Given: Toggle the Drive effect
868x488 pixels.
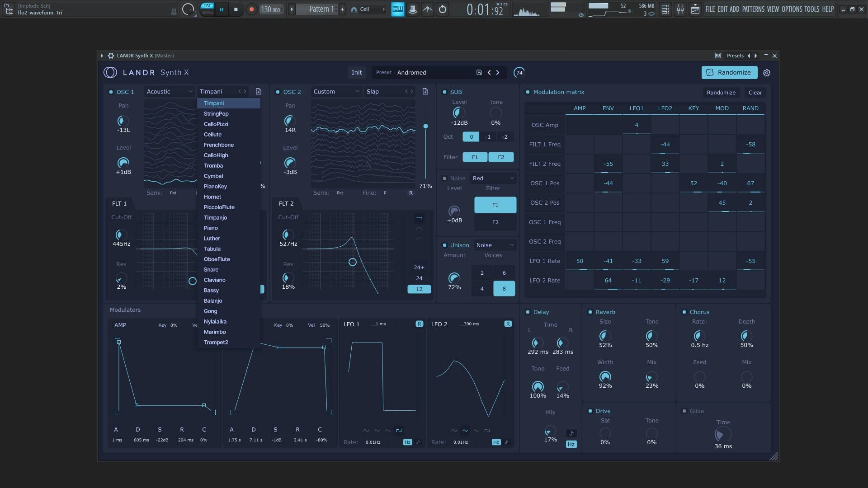Looking at the screenshot, I should [x=590, y=411].
